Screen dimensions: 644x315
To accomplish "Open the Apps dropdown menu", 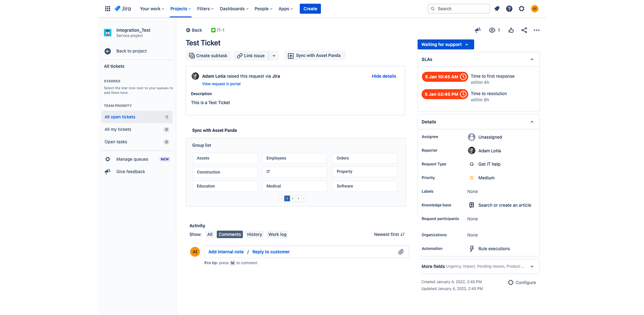I will [286, 9].
